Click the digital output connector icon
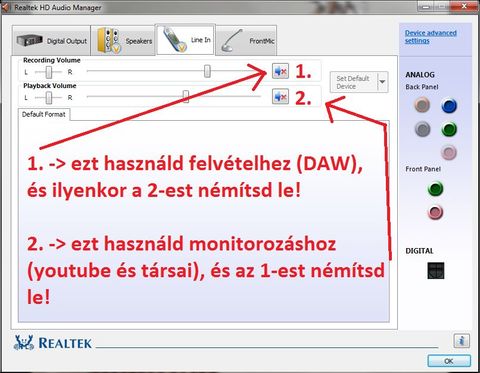480x373 pixels. coord(436,270)
